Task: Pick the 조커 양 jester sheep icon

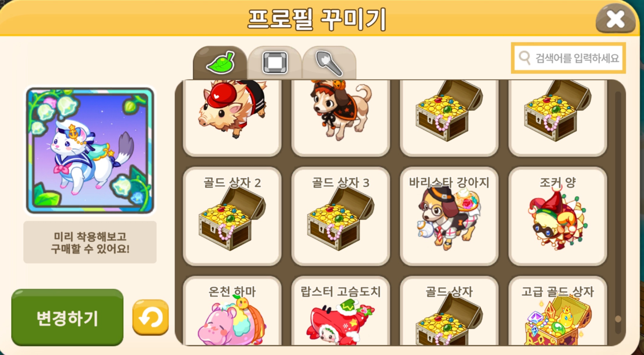Action: tap(558, 216)
